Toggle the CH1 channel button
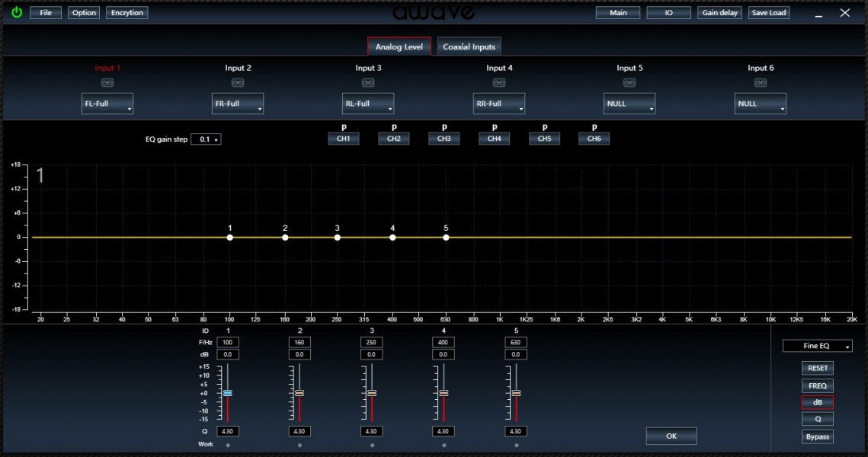868x457 pixels. [x=344, y=139]
